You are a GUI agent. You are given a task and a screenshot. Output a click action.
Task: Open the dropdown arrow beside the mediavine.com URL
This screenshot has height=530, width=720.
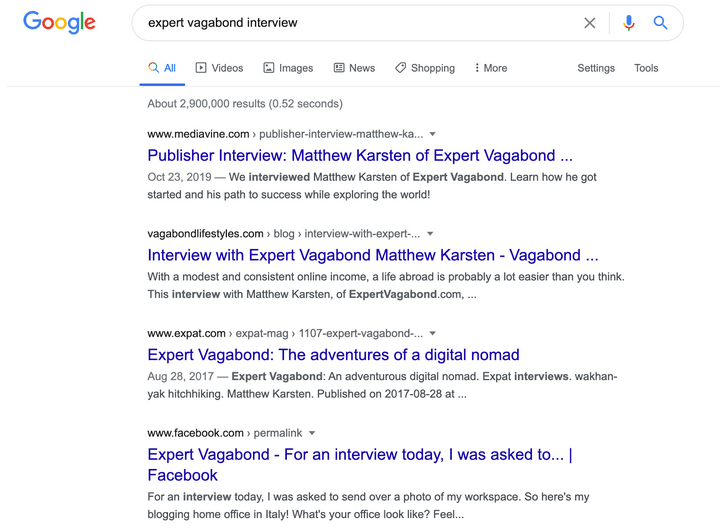[x=433, y=134]
